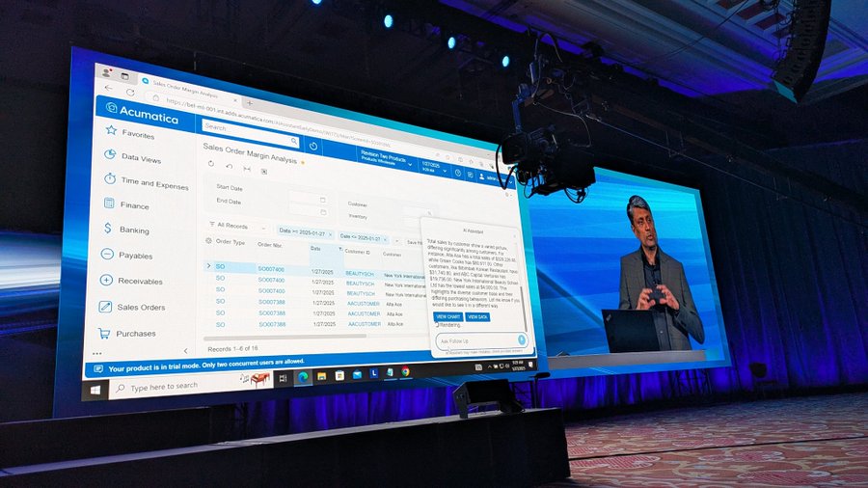Open the Banking dollar icon
The width and height of the screenshot is (868, 488).
tap(107, 230)
